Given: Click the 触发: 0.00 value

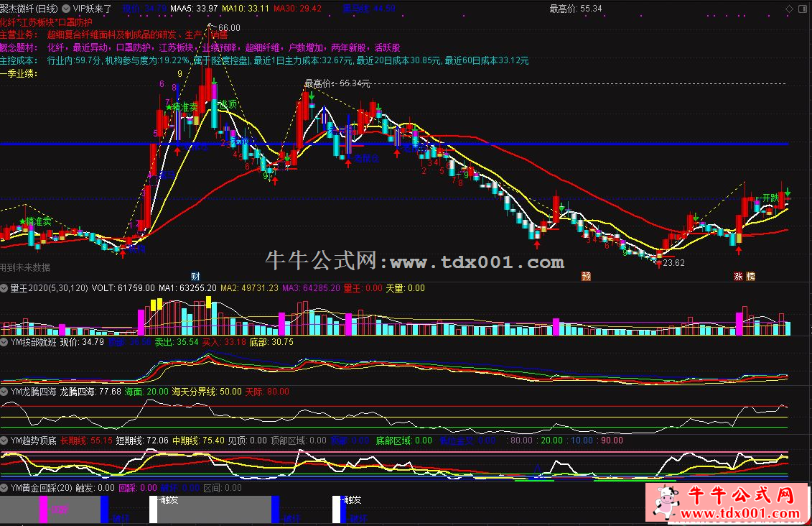Looking at the screenshot, I should [x=95, y=488].
